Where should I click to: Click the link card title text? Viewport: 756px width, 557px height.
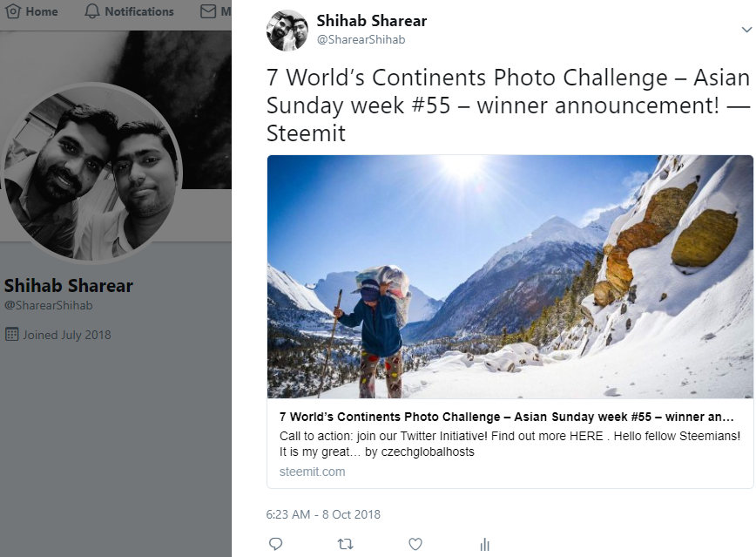506,417
